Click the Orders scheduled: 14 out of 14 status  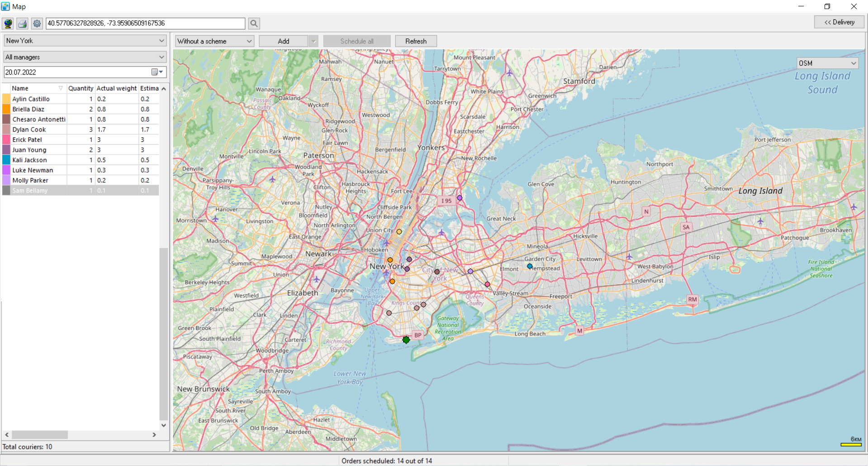[387, 461]
